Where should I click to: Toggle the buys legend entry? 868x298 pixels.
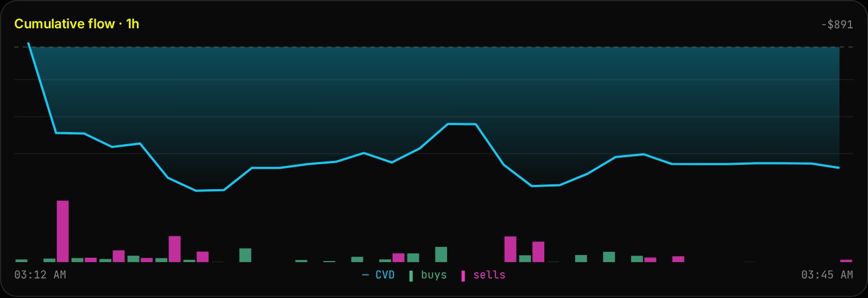point(428,275)
